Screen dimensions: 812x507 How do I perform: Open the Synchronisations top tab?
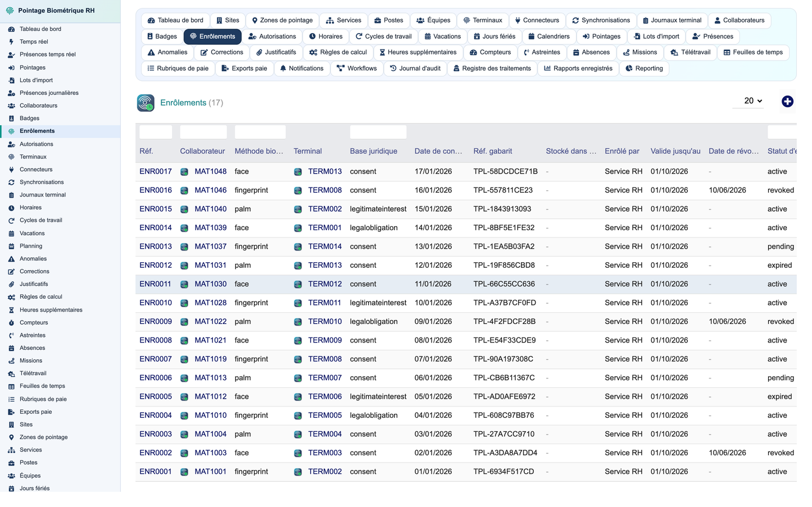click(x=601, y=20)
